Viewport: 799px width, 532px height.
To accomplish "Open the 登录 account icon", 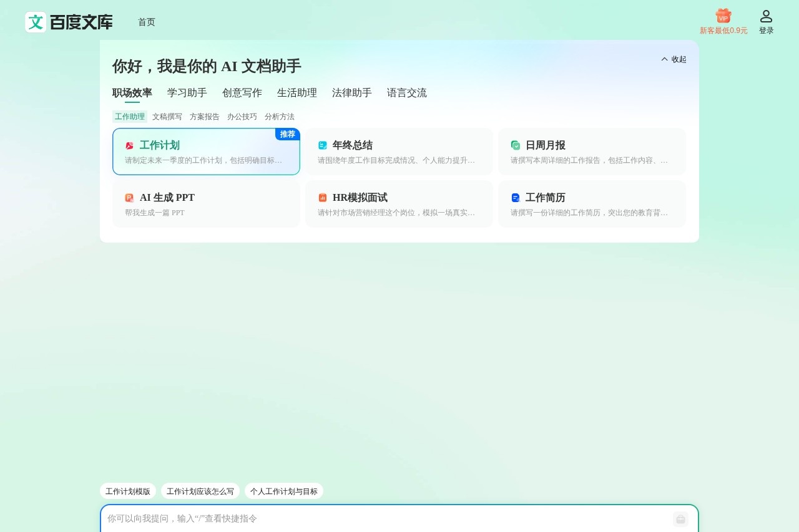I will [x=766, y=17].
